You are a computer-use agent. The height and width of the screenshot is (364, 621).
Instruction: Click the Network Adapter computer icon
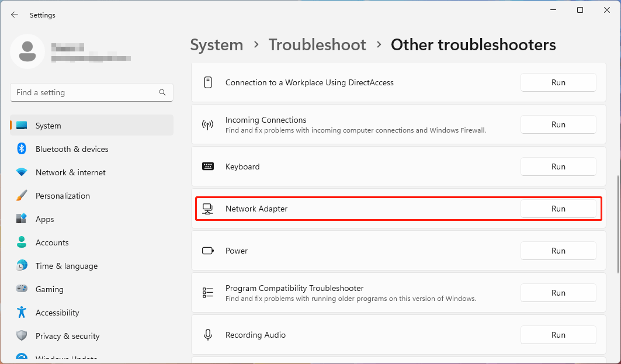[208, 209]
